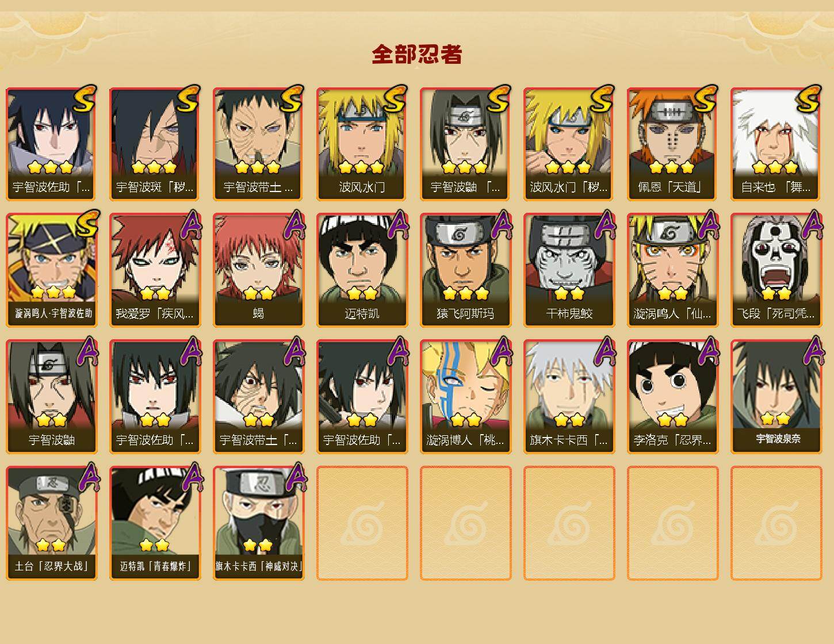
Task: Click S rank badge on 自来也 card
Action: [x=809, y=99]
